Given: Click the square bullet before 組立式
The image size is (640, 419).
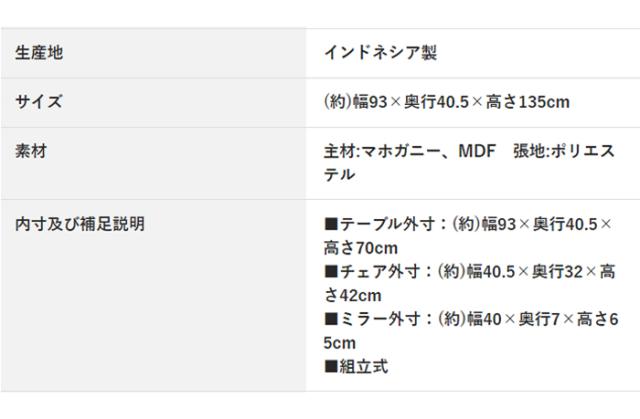Looking at the screenshot, I should coord(331,367).
